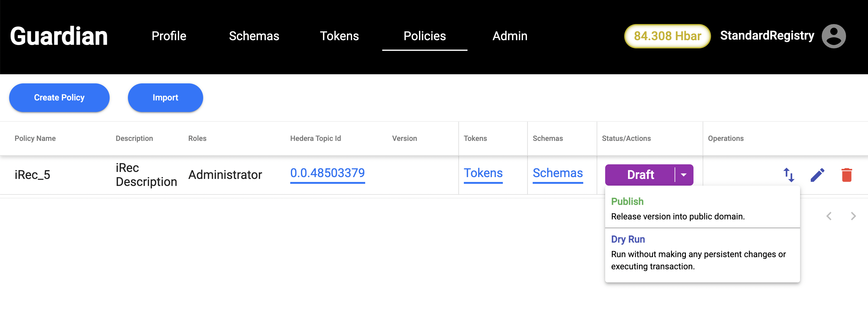Click the pencil edit icon for iRec_5
Image resolution: width=868 pixels, height=311 pixels.
817,175
